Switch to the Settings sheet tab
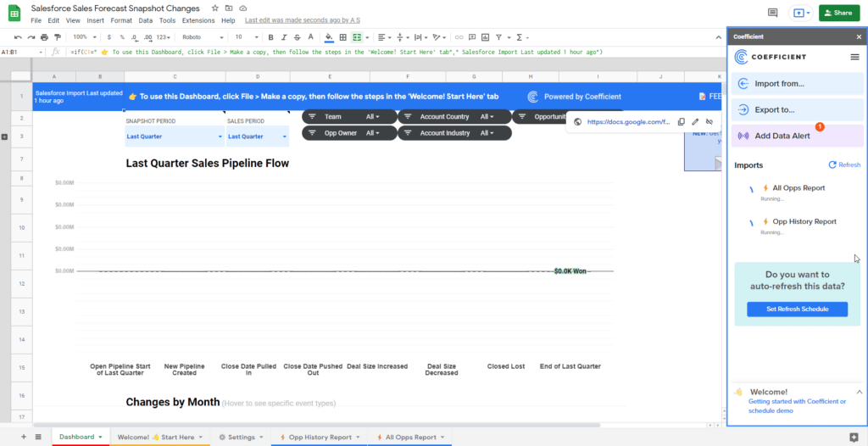Image resolution: width=868 pixels, height=446 pixels. (x=240, y=437)
